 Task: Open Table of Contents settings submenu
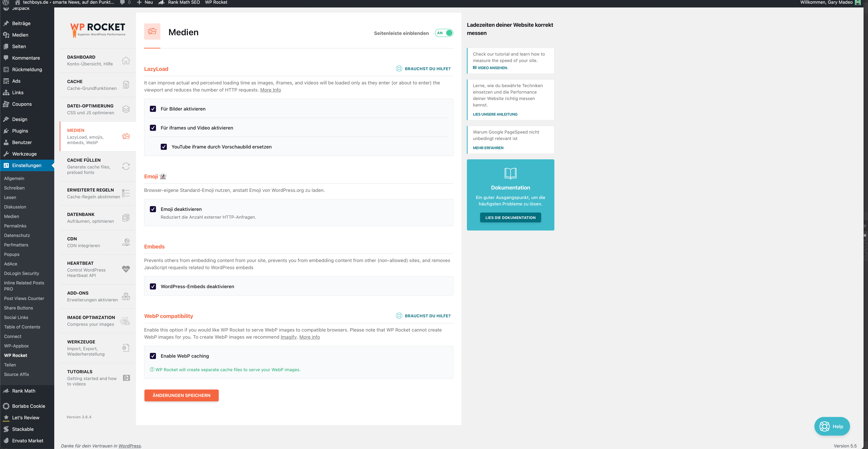coord(22,327)
